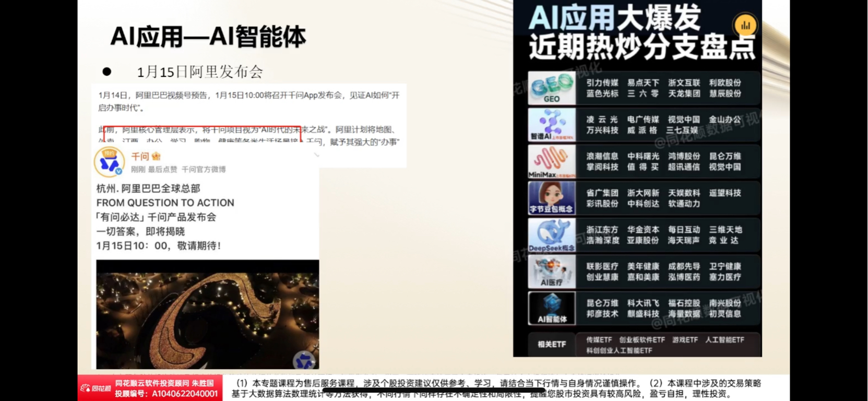This screenshot has height=401, width=868.
Task: Click 每日互动 stock name
Action: [684, 230]
